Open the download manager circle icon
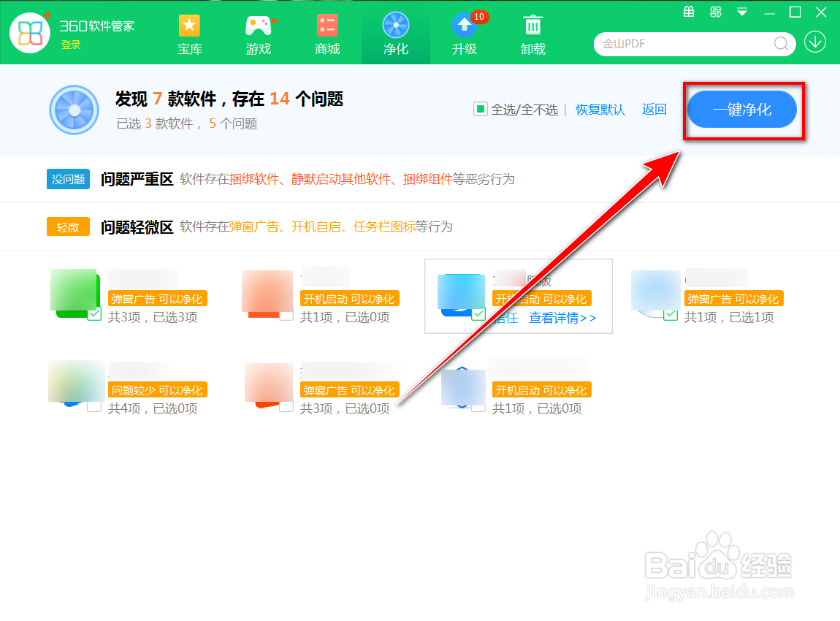840x621 pixels. click(x=814, y=42)
